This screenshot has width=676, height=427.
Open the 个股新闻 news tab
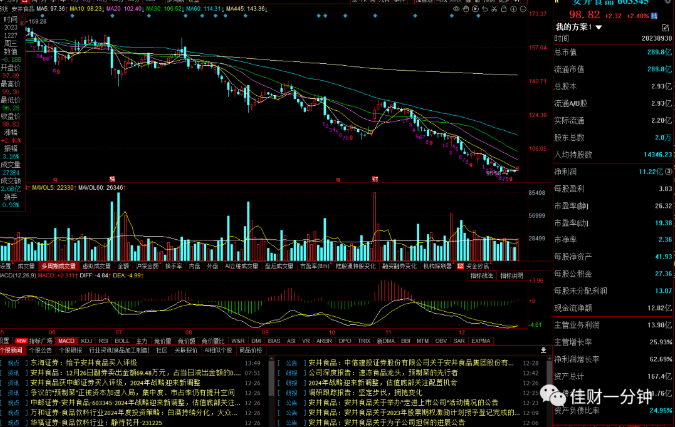[12, 350]
